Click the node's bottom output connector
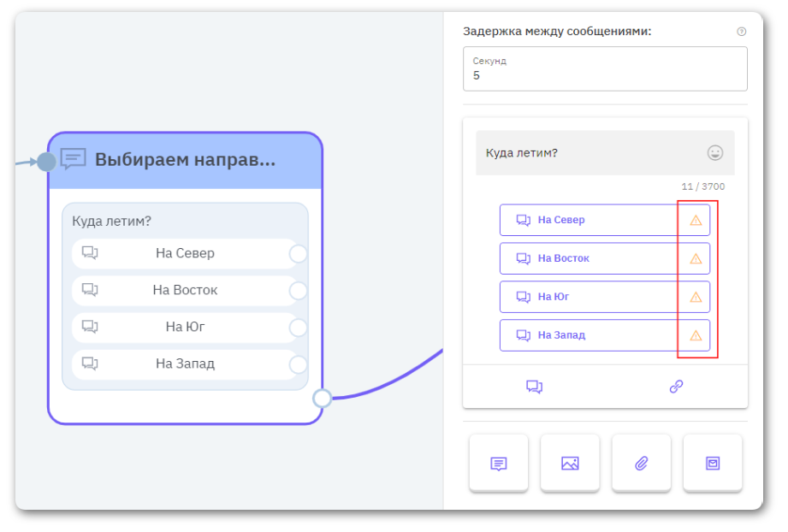Viewport: 788px width, 532px height. [x=323, y=399]
